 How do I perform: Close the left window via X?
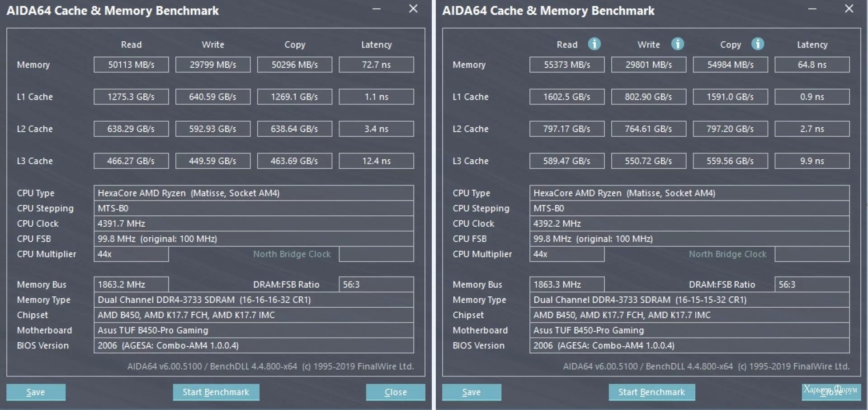click(x=413, y=9)
